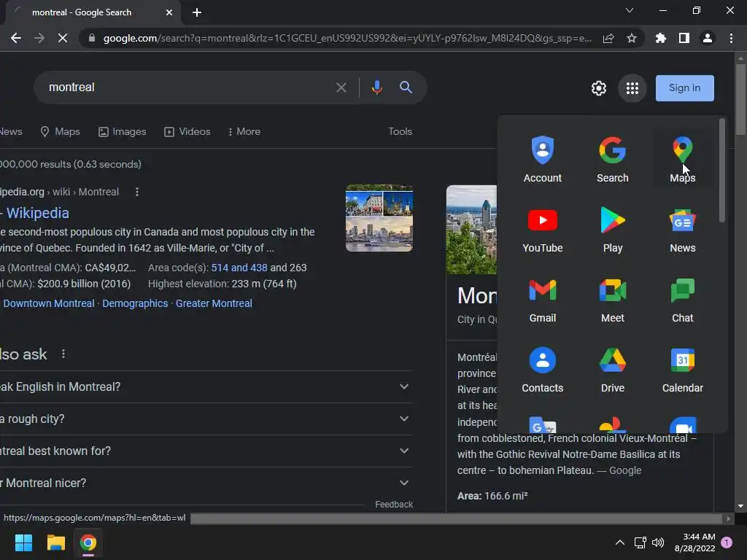Open Chrome three-dot menu
This screenshot has height=560, width=747.
[x=731, y=38]
